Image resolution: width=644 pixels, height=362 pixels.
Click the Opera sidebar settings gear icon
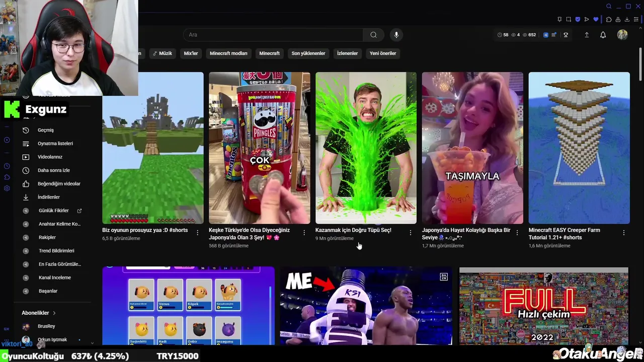click(7, 189)
